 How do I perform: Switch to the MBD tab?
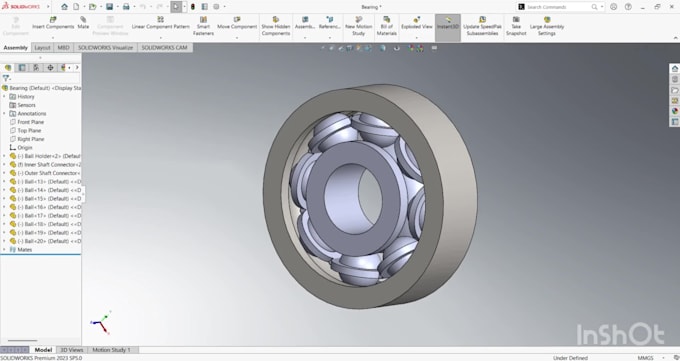64,48
